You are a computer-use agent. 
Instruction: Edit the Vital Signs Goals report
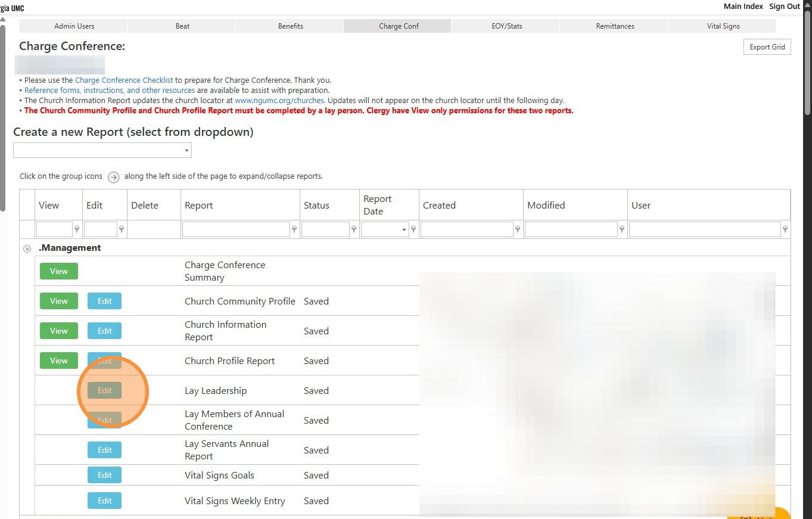104,475
